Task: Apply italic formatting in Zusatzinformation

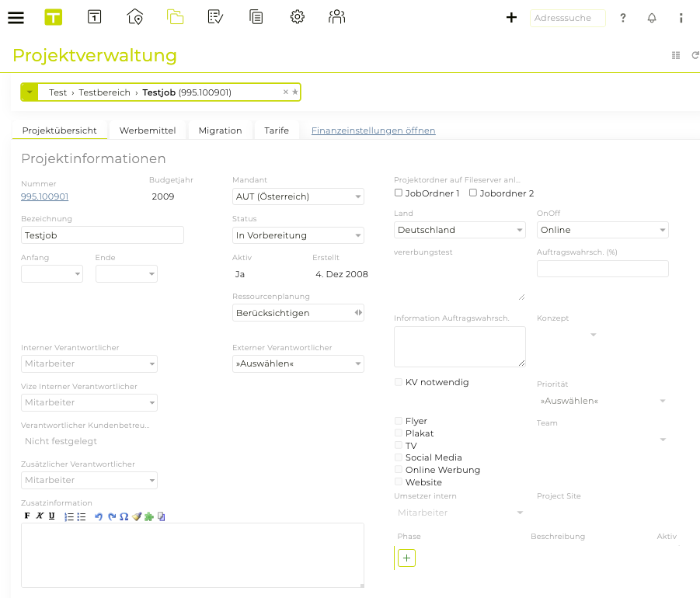Action: 40,516
